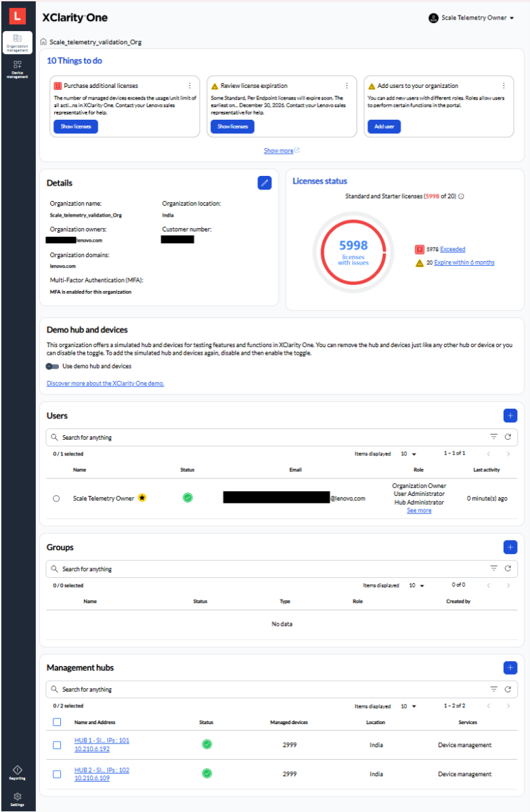Screen dimensions: 530x812
Task: Click the Management hubs search field
Action: 282,690
